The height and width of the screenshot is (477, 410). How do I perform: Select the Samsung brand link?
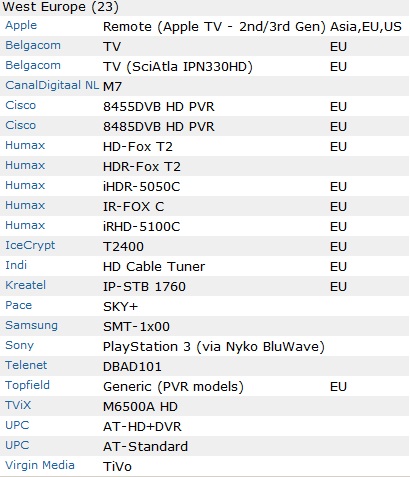point(32,326)
